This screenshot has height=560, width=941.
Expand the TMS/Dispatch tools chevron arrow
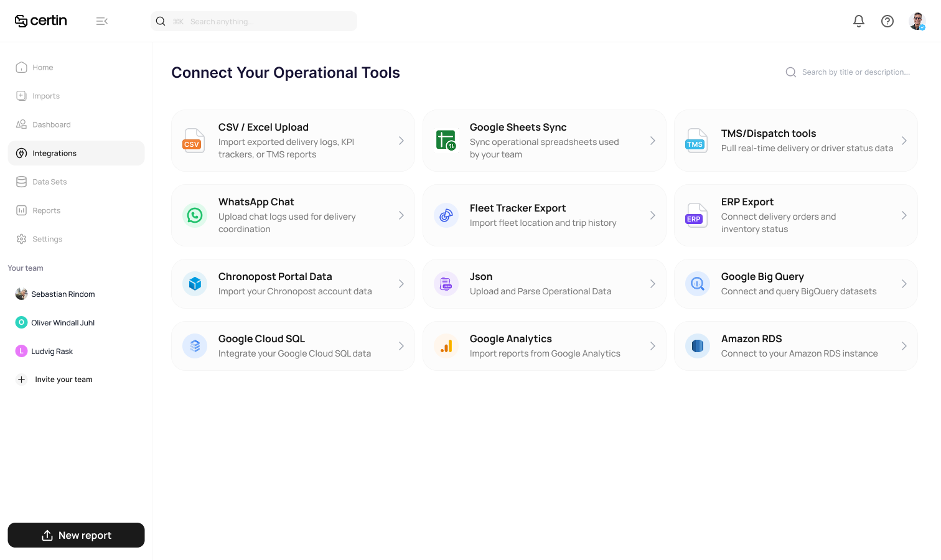click(x=904, y=141)
